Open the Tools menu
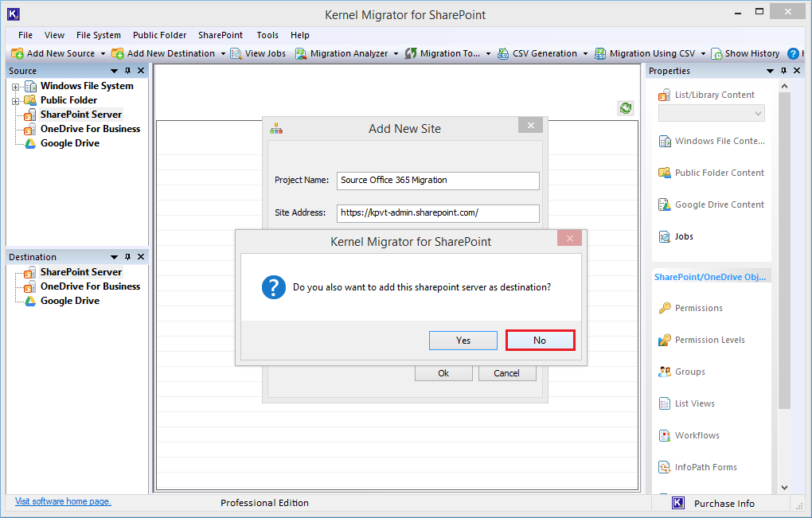 coord(267,35)
